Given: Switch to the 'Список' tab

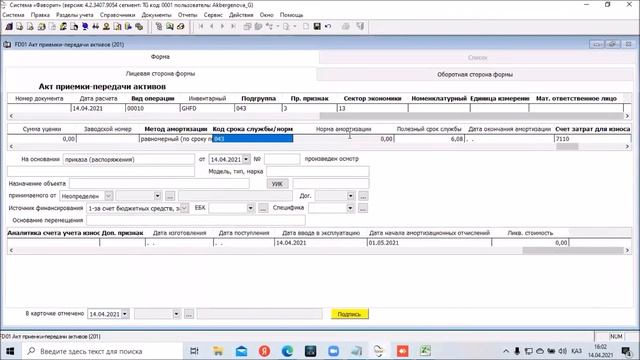Looking at the screenshot, I should pyautogui.click(x=477, y=58).
